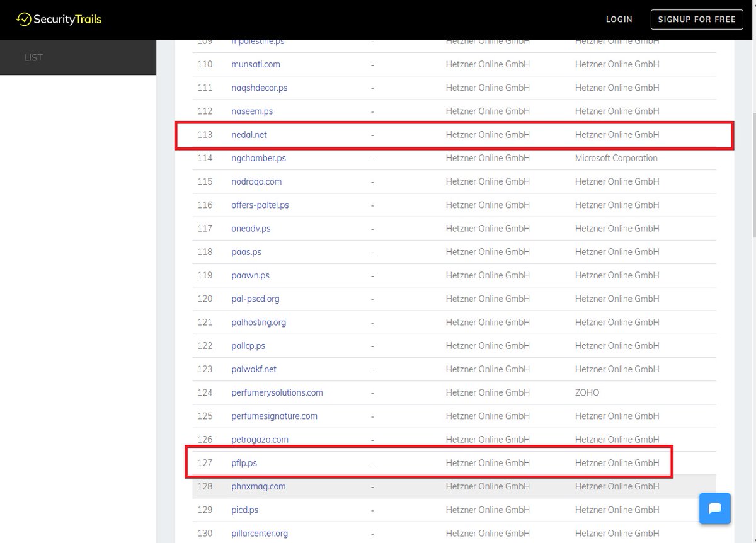Open the chat support widget
Viewport: 756px width, 543px height.
tap(715, 508)
